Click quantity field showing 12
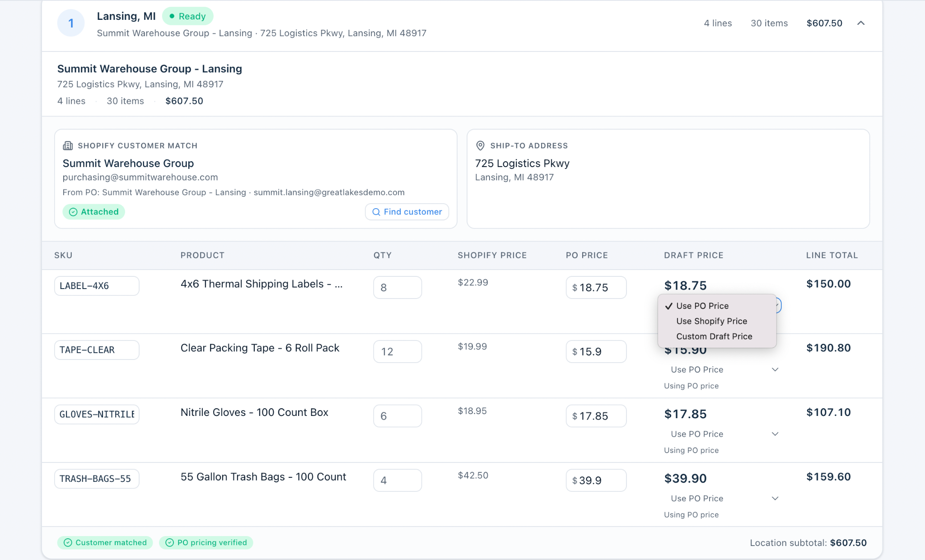 pos(397,351)
